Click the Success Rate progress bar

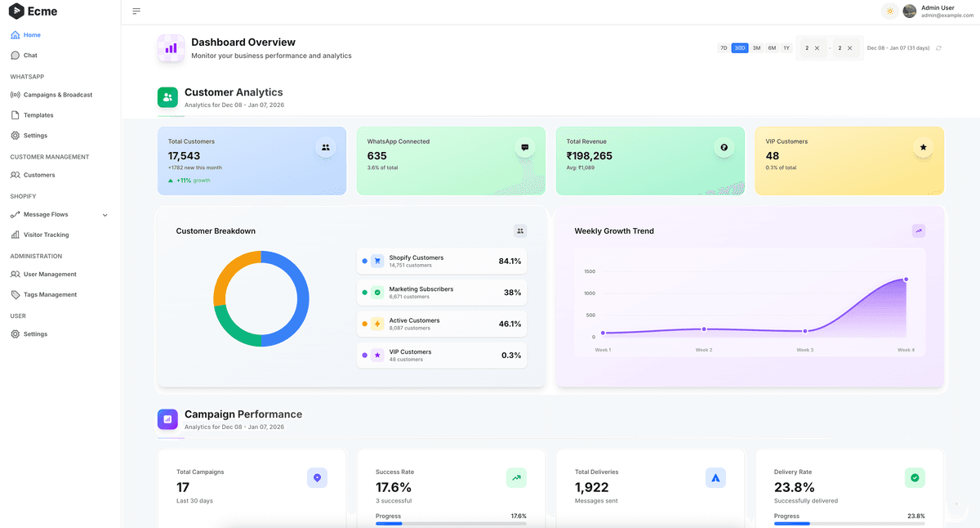(x=451, y=523)
